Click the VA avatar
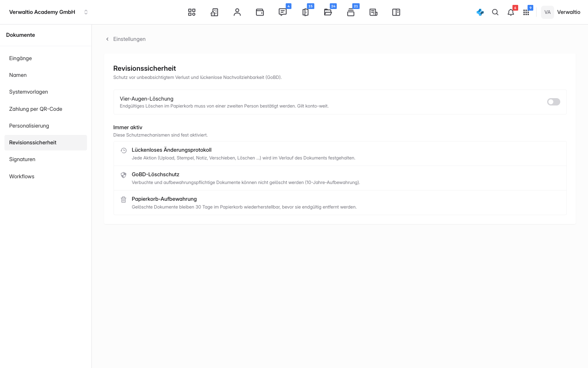 click(548, 12)
